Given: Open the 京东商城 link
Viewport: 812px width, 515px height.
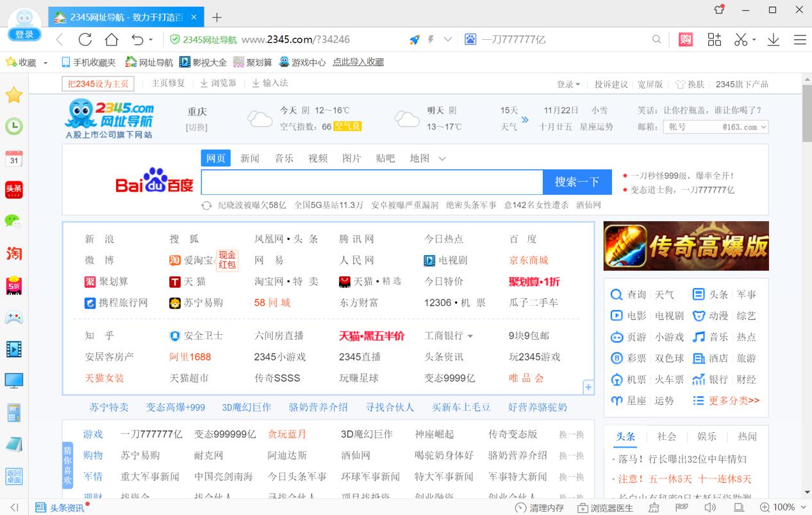Looking at the screenshot, I should tap(528, 260).
